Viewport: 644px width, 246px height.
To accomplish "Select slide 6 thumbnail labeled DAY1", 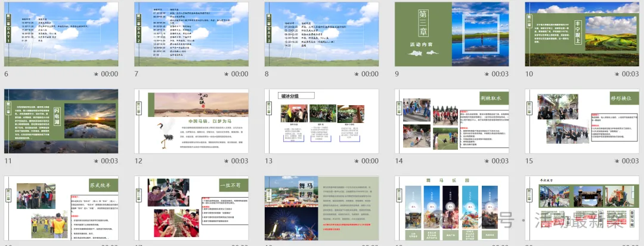I will pyautogui.click(x=61, y=34).
